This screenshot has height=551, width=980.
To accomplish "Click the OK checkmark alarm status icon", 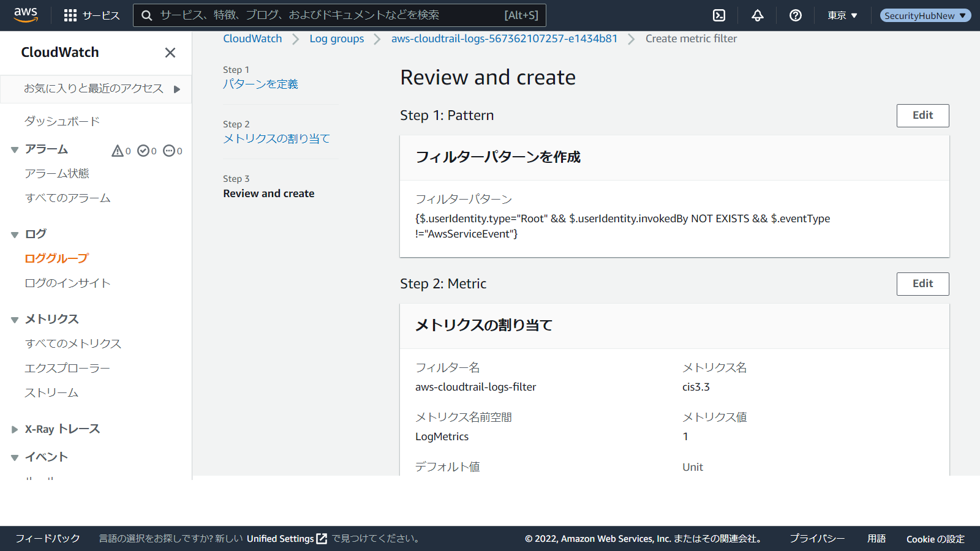I will [143, 151].
